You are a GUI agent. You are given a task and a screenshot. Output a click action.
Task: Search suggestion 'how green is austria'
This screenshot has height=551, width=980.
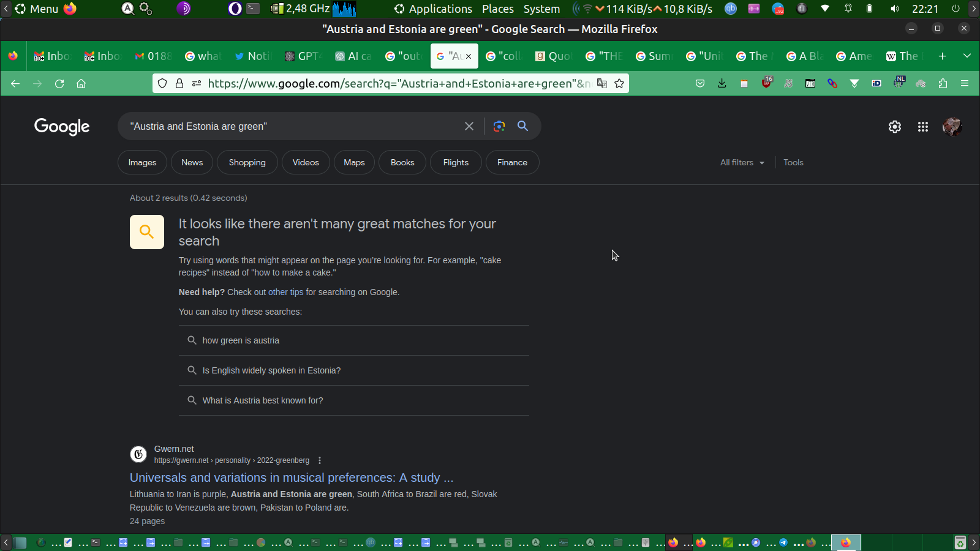pos(354,340)
